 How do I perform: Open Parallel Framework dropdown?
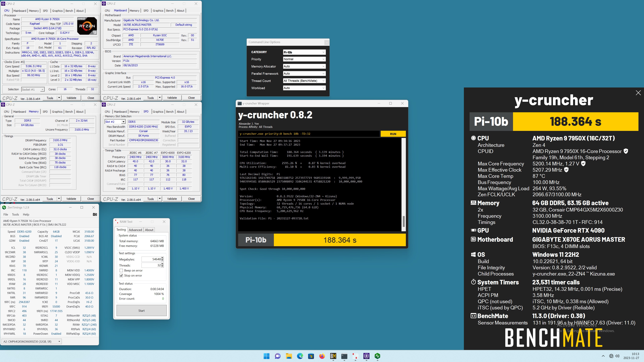pos(304,74)
